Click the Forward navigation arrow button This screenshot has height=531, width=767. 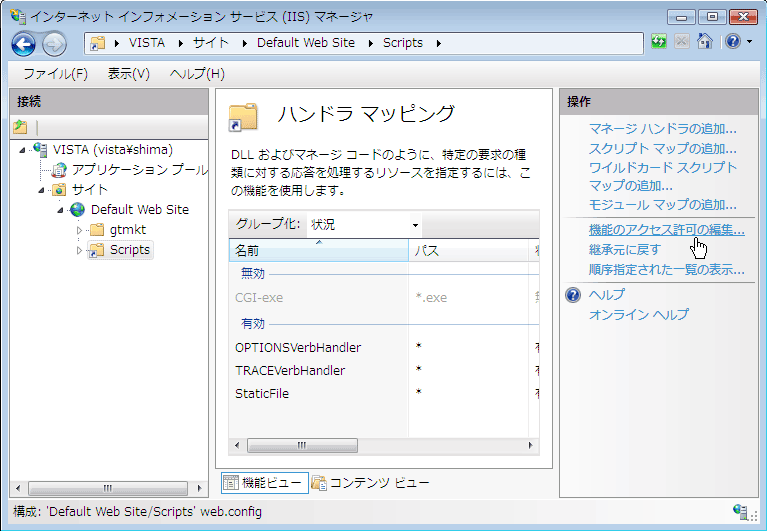pos(54,43)
